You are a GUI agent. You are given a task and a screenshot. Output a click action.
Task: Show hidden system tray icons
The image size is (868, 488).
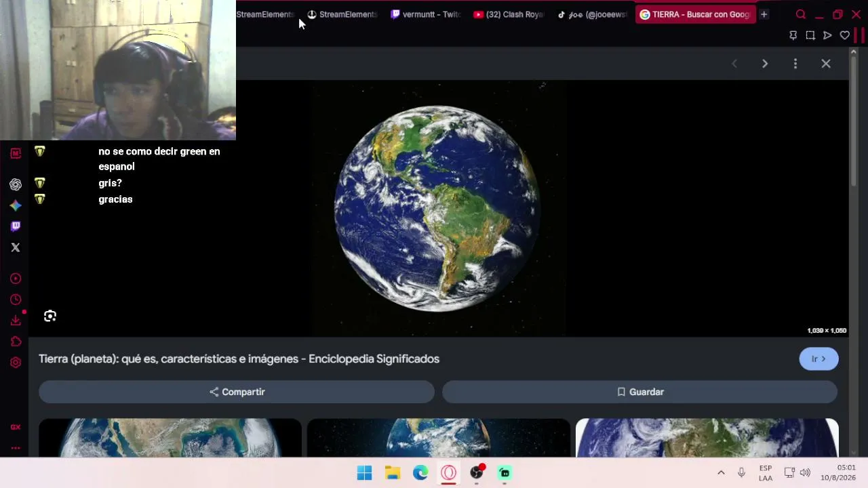click(721, 473)
